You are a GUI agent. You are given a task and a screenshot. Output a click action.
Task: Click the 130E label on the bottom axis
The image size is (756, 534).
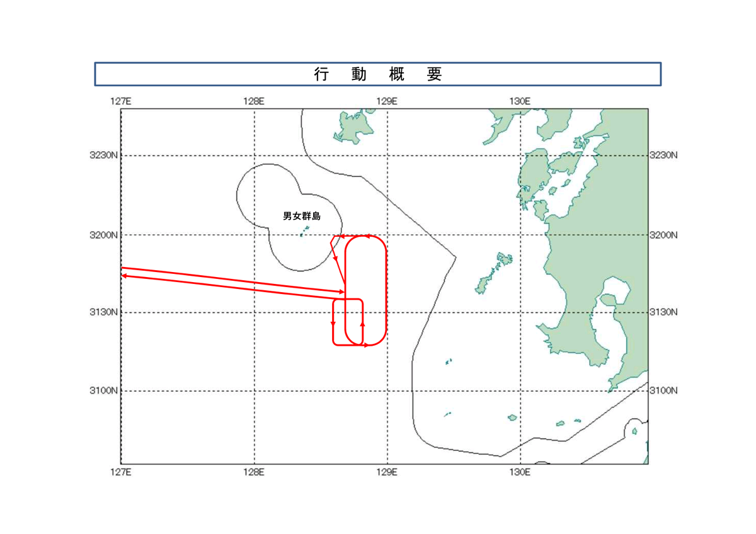click(520, 472)
